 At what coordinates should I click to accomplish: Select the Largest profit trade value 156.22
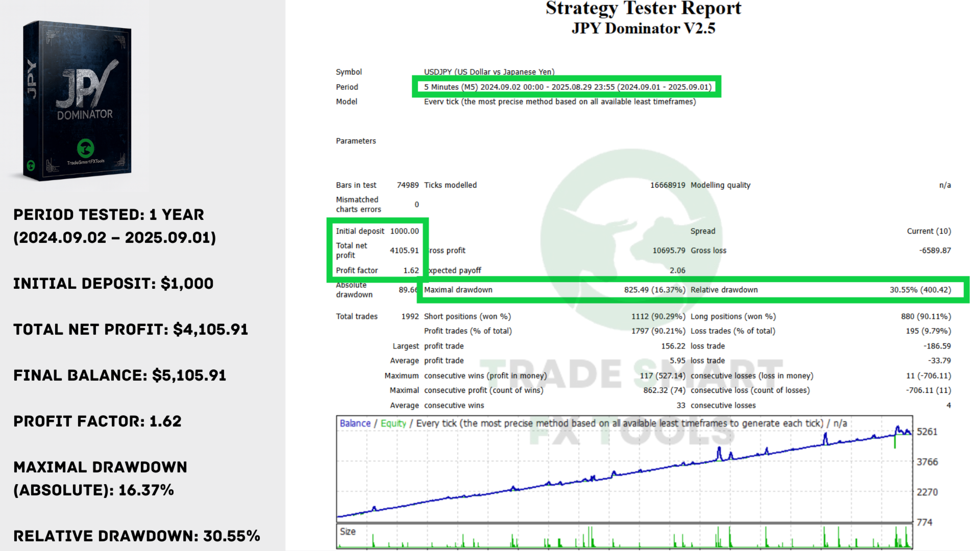tap(673, 346)
